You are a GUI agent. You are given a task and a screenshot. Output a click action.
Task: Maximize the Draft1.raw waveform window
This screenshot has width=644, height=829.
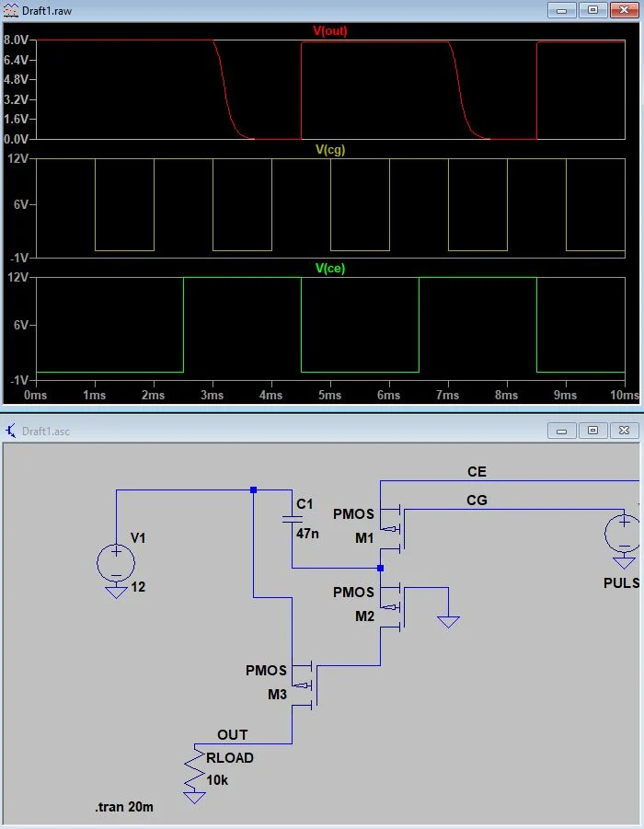(x=592, y=10)
